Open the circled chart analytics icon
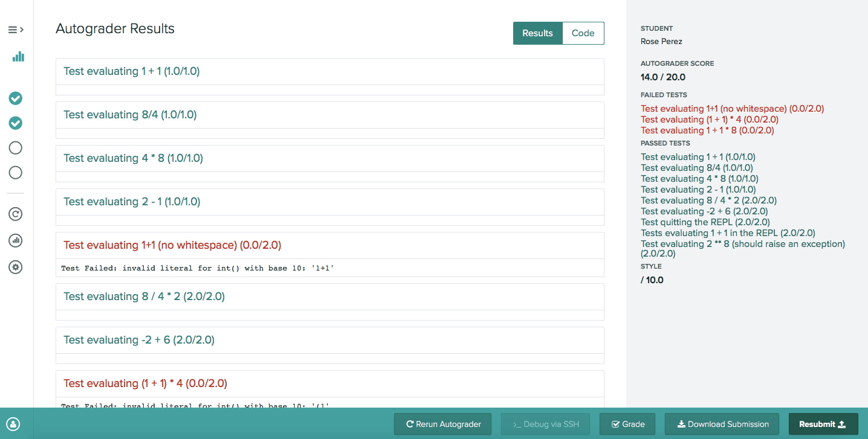The height and width of the screenshot is (439, 868). tap(15, 240)
